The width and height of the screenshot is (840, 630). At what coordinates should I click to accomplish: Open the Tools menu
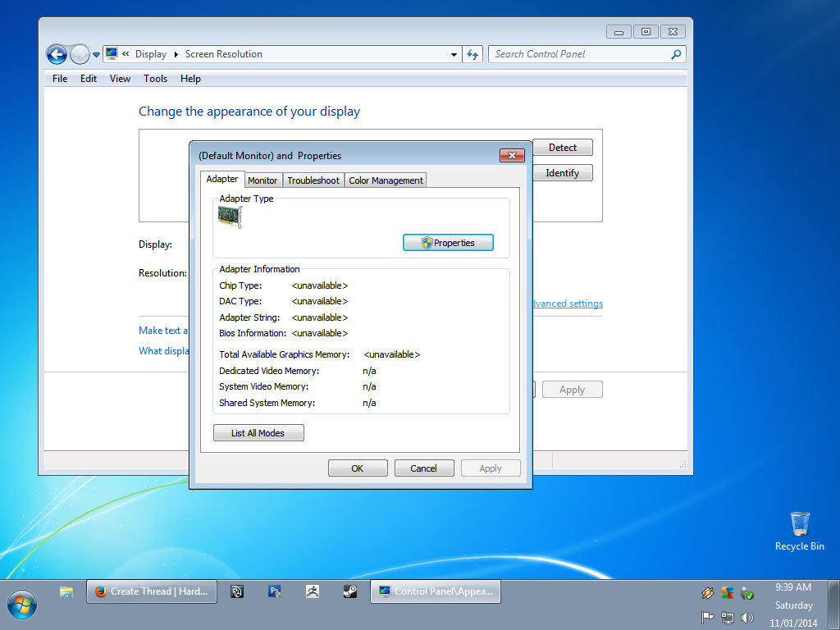tap(155, 79)
